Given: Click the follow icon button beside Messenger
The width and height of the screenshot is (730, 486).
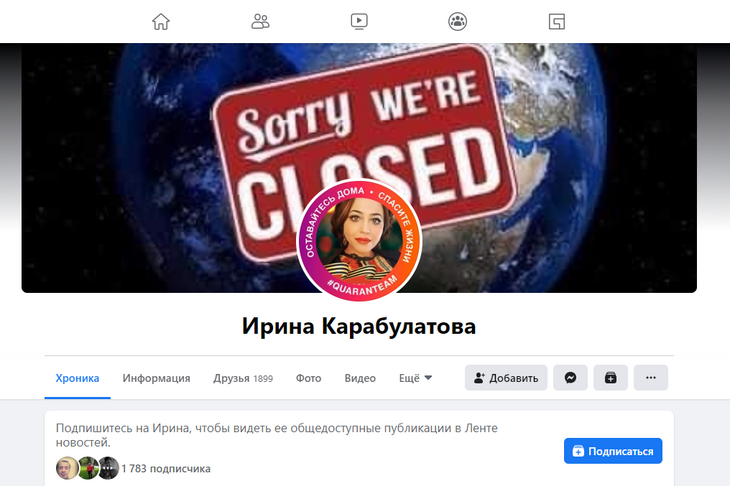Looking at the screenshot, I should (610, 378).
